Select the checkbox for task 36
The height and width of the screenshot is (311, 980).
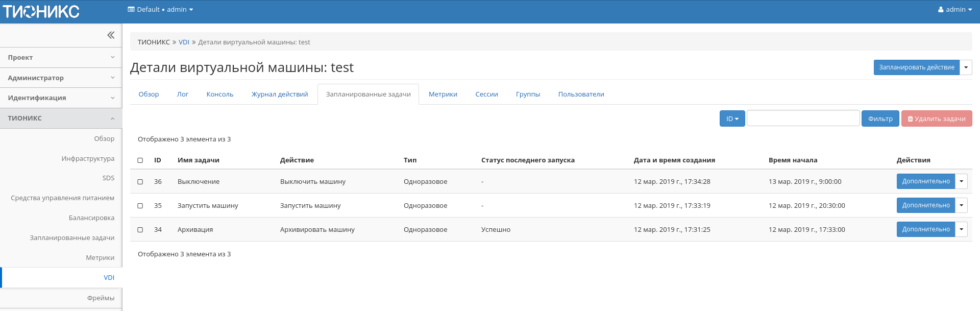140,182
